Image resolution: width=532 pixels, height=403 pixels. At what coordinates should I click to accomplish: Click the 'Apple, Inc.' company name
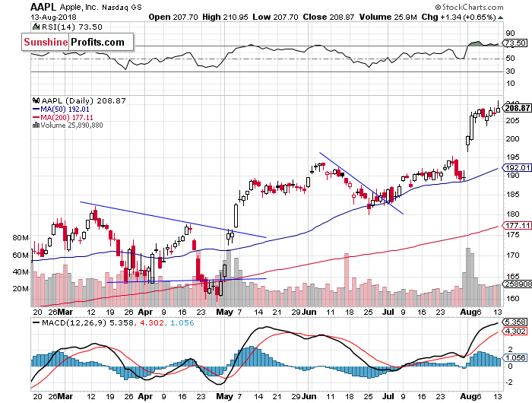[x=79, y=7]
